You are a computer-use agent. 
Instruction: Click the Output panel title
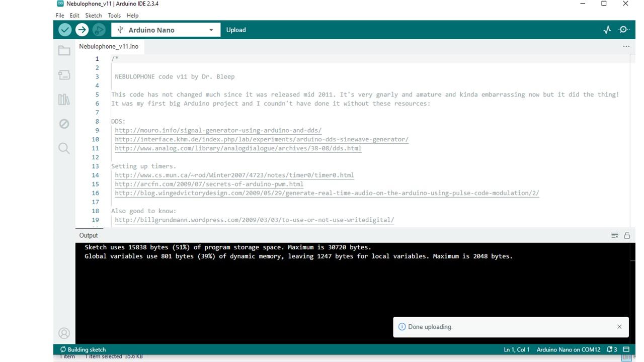pyautogui.click(x=89, y=235)
